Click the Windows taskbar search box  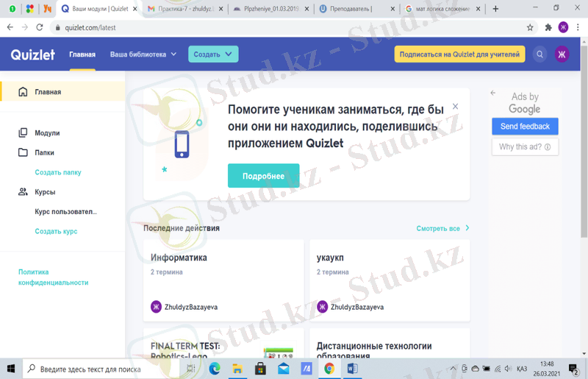pyautogui.click(x=101, y=369)
